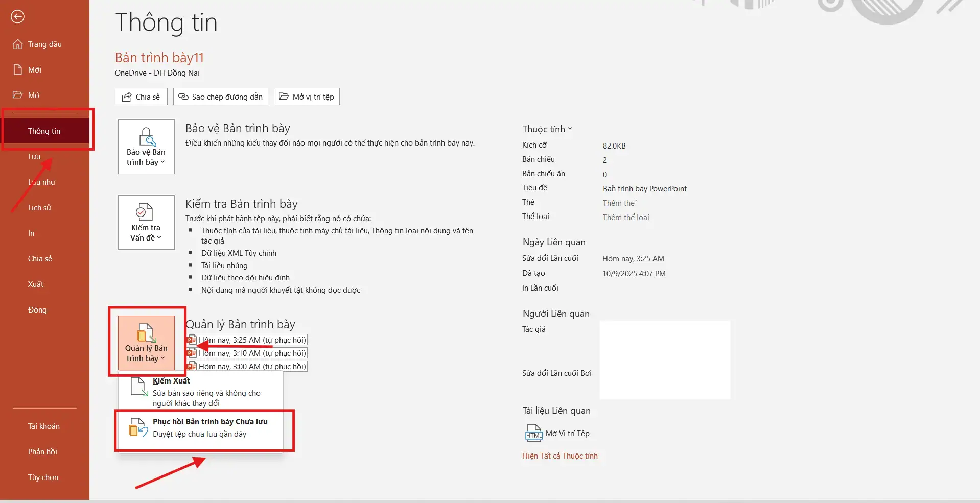Viewport: 980px width, 503px height.
Task: Click the HTML Mở Vị trí Tệp icon
Action: [533, 433]
